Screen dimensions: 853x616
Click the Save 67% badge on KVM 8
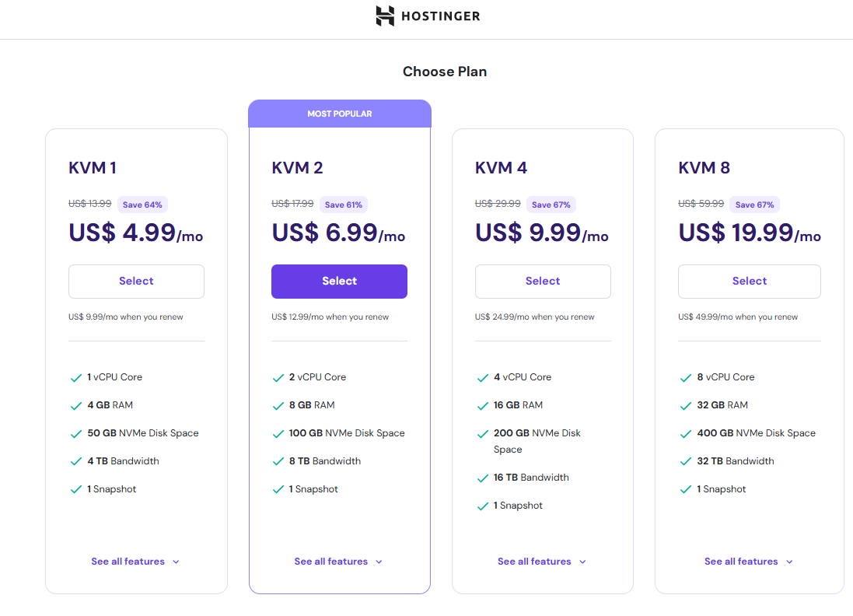click(x=754, y=205)
